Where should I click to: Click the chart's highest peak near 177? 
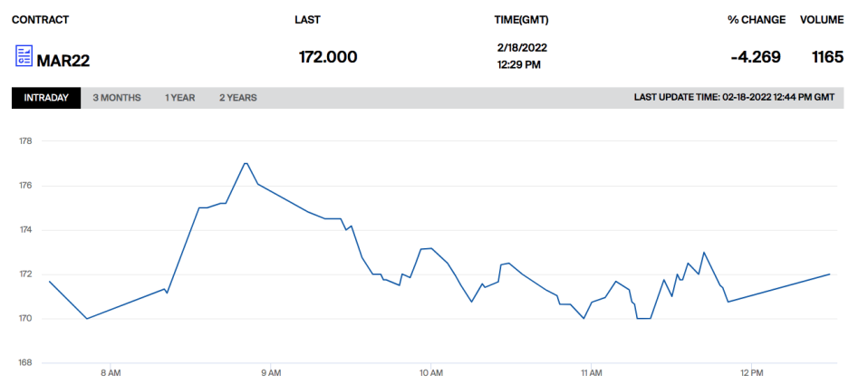click(246, 164)
